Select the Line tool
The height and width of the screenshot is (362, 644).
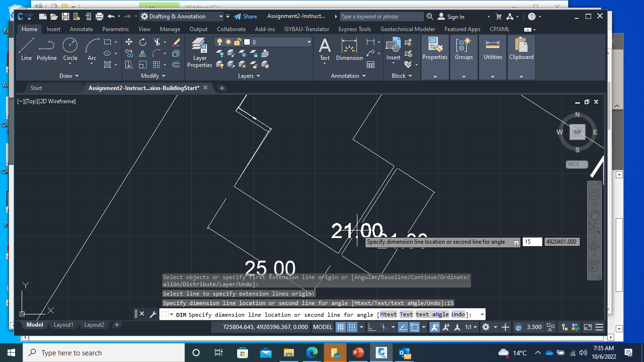[x=26, y=47]
